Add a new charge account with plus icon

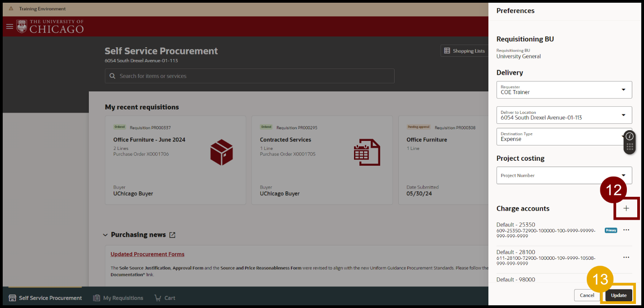(626, 208)
